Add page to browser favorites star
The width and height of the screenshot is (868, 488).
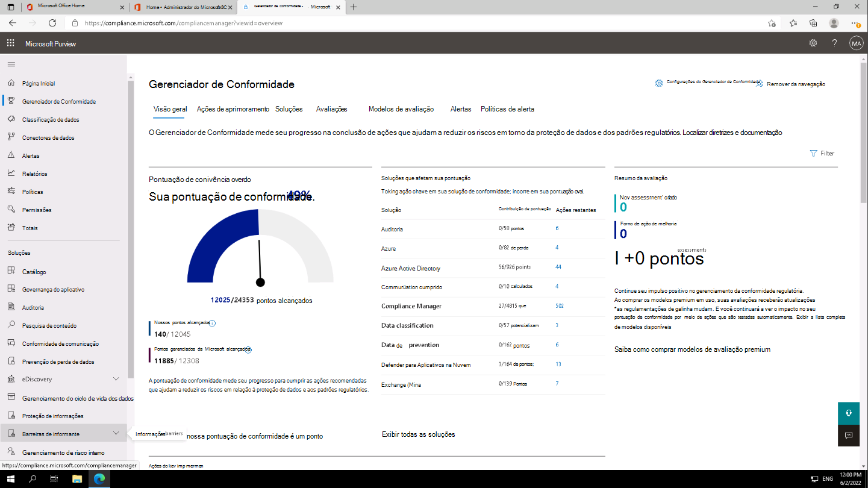(772, 23)
